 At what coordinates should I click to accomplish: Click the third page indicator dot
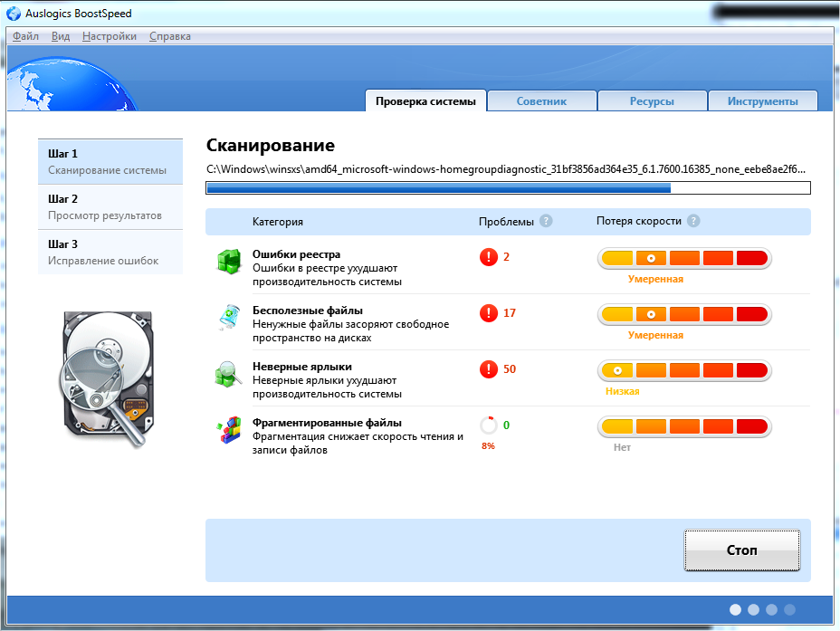771,609
